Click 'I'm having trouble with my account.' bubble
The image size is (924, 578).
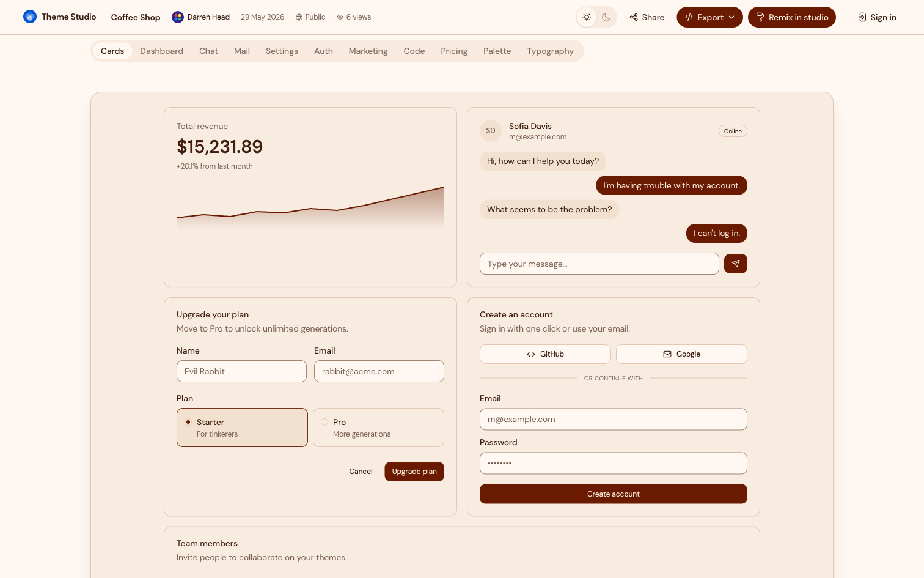pos(672,185)
